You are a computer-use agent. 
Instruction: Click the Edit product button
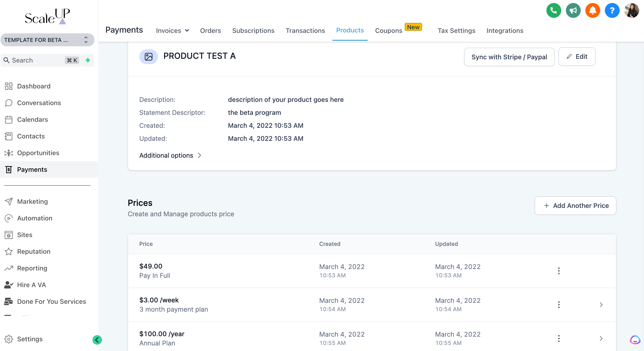[577, 57]
